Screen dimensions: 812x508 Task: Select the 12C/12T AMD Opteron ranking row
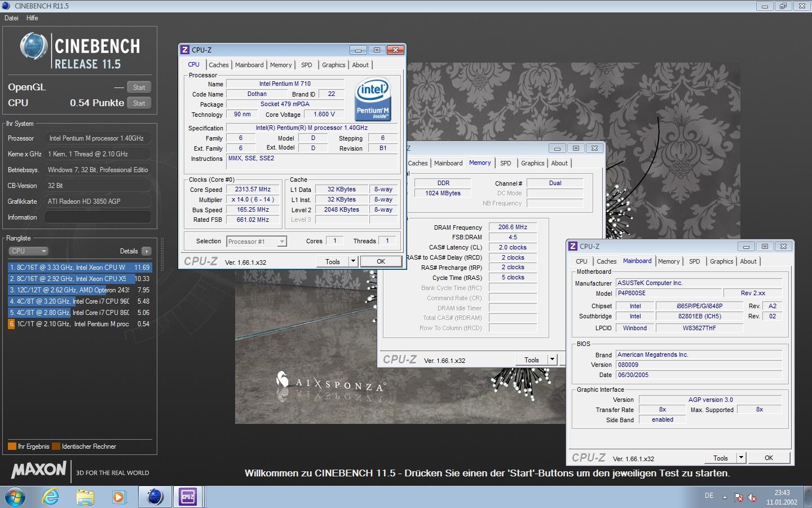click(80, 290)
